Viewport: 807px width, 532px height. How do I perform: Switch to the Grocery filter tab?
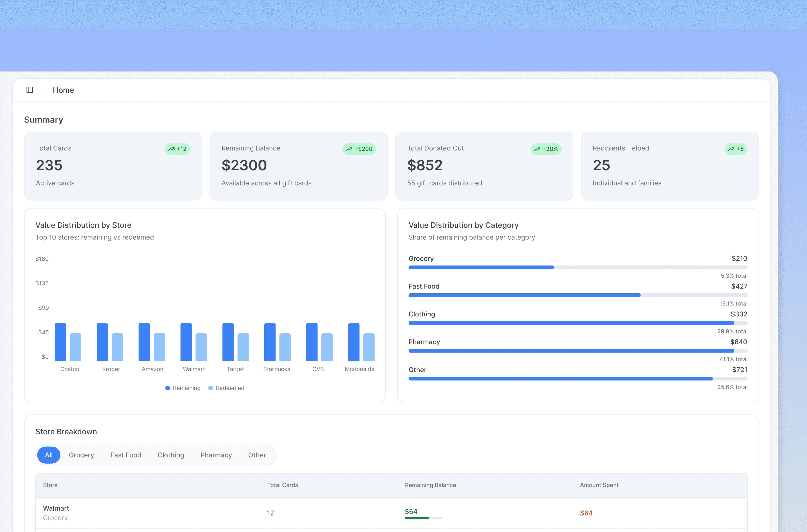point(81,455)
